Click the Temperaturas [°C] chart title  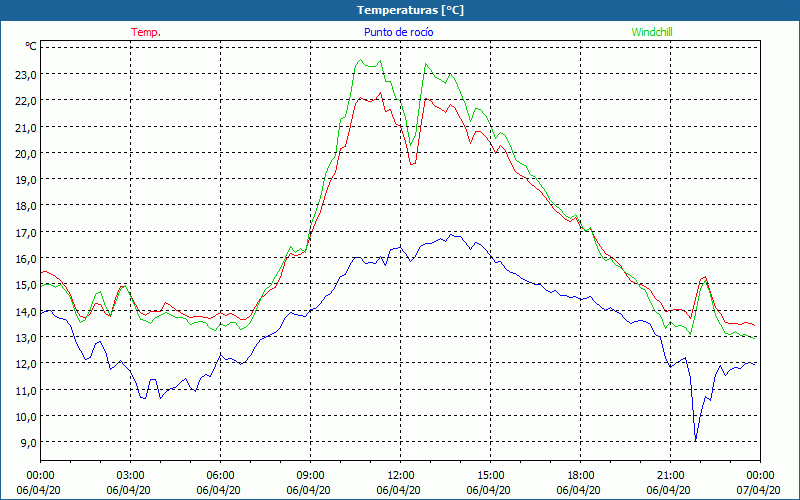click(411, 10)
